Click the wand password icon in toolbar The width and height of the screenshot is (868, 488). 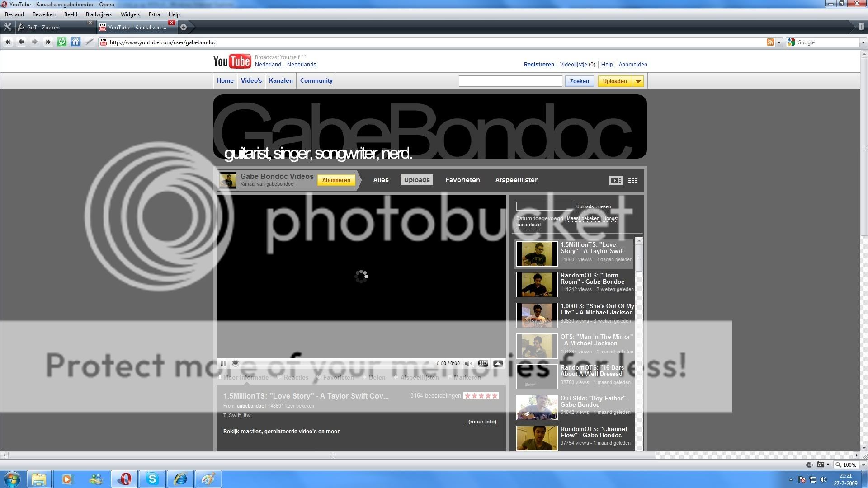(90, 42)
